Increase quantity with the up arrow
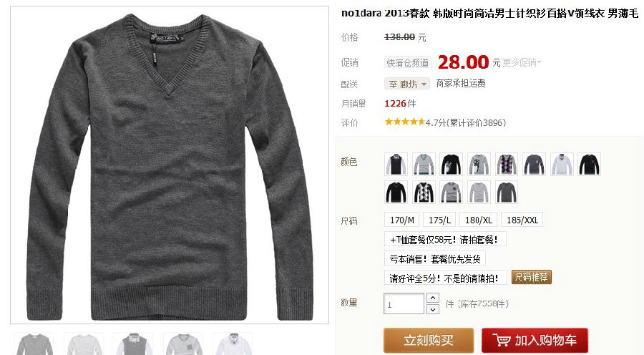 (433, 298)
